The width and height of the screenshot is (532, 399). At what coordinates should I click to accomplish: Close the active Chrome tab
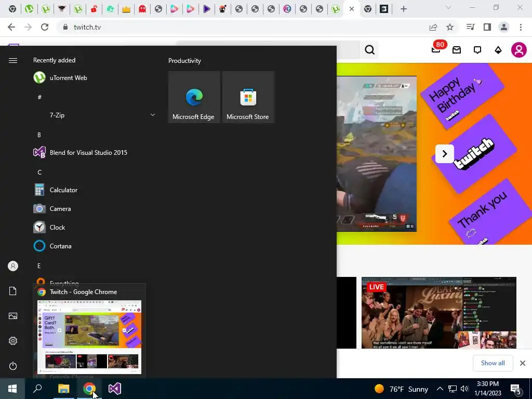(352, 9)
